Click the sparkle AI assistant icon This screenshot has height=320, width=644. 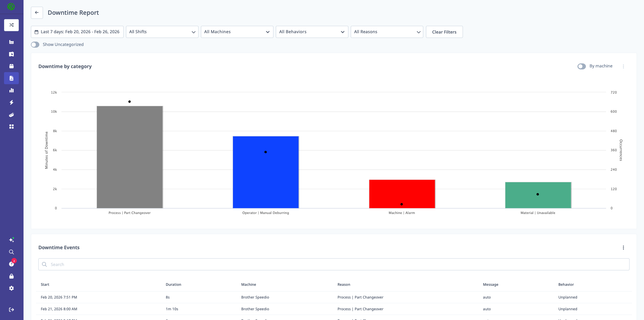(x=11, y=240)
